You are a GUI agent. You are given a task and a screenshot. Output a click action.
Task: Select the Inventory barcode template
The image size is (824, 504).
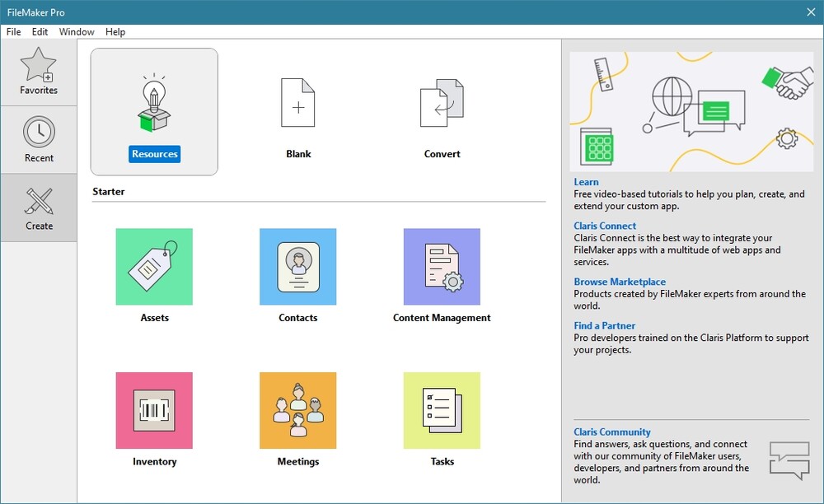[x=154, y=410]
